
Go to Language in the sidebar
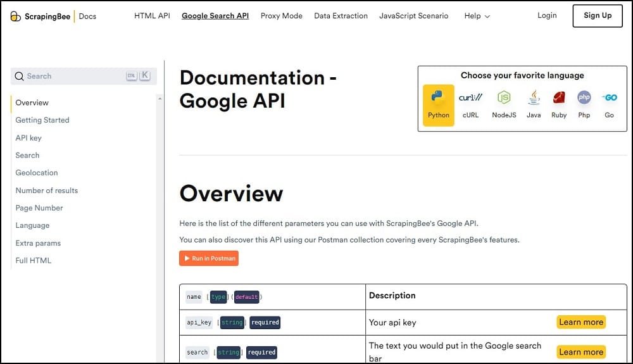(32, 225)
